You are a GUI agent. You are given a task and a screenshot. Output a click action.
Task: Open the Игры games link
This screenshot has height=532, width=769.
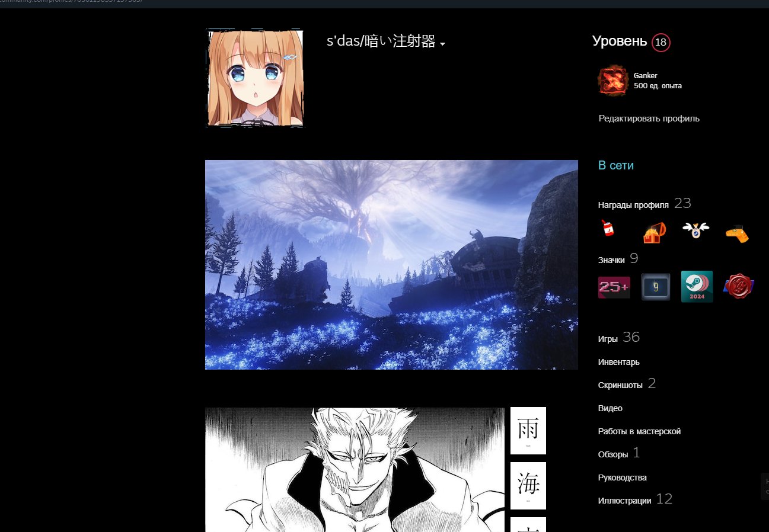(608, 339)
